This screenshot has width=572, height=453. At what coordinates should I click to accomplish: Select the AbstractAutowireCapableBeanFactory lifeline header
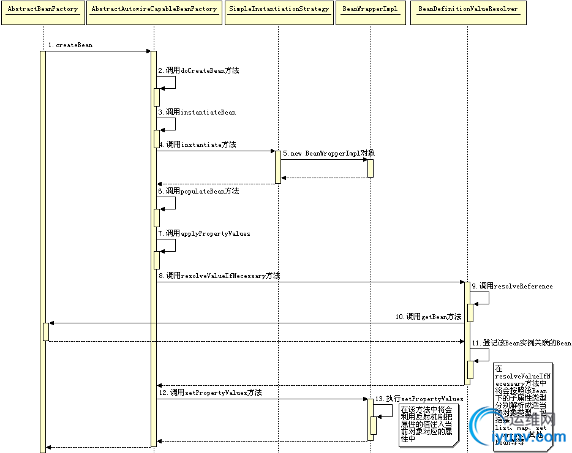pos(154,13)
